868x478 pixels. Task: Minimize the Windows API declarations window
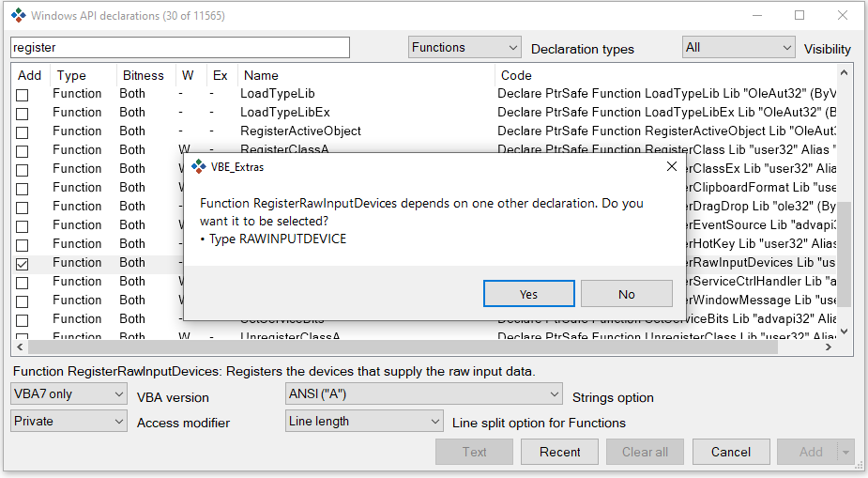click(x=757, y=16)
